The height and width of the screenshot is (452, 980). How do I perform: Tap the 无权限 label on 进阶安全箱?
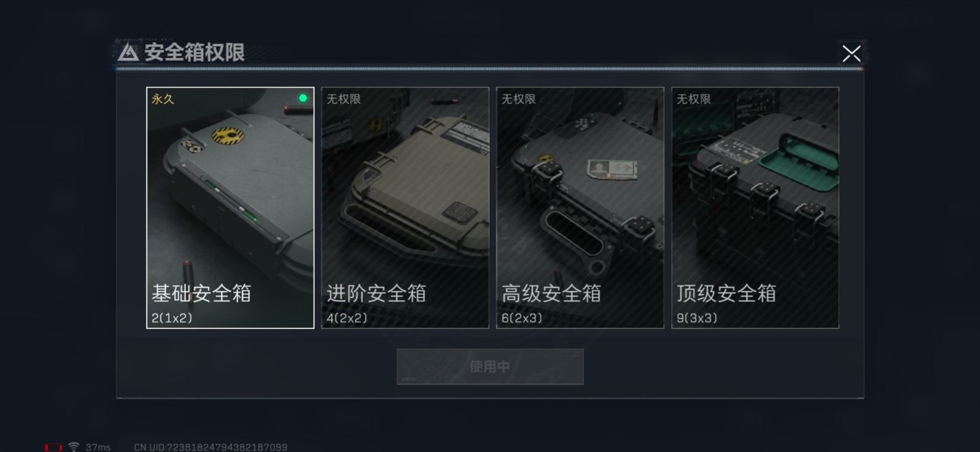click(x=344, y=99)
